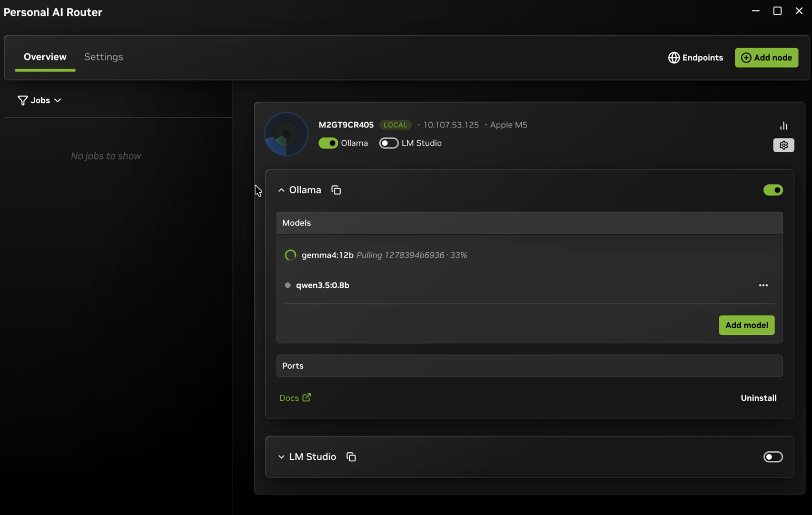Click the IP address 10.107.53.125

point(451,125)
